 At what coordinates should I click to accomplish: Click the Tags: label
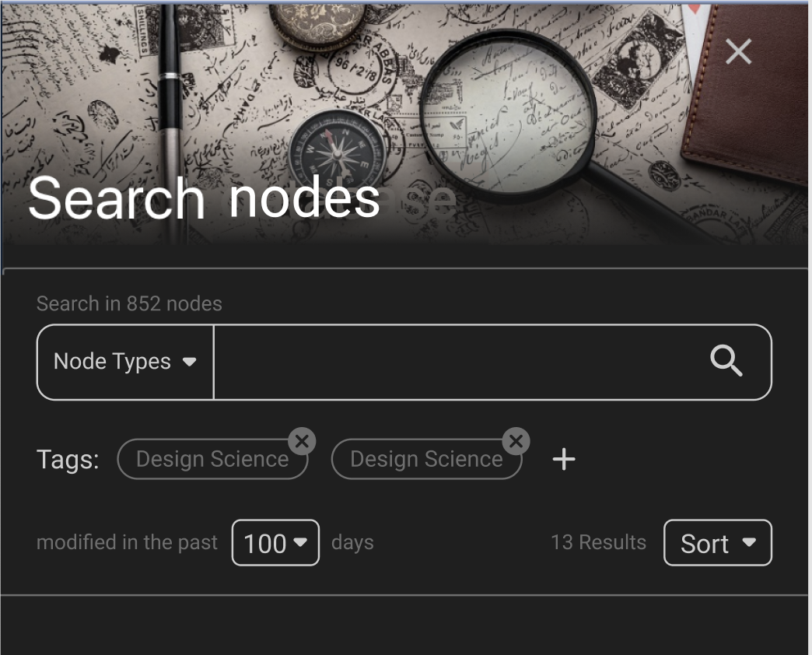(x=68, y=459)
